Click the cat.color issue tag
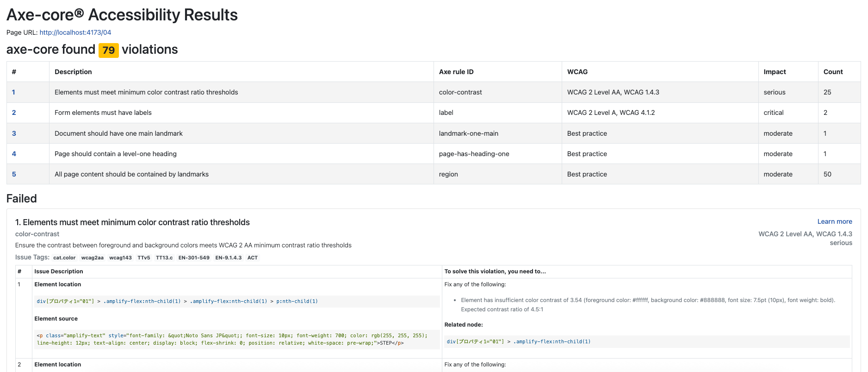The width and height of the screenshot is (868, 372). (x=64, y=258)
